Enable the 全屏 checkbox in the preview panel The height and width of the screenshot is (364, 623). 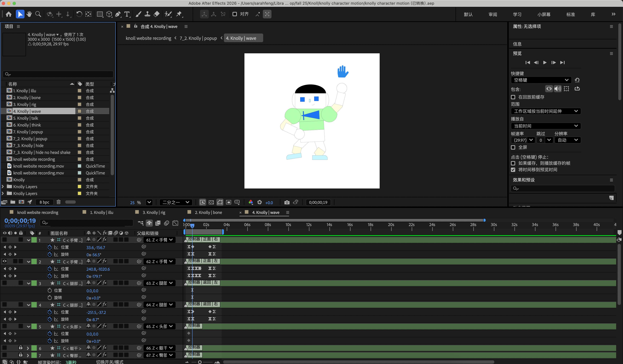[513, 147]
